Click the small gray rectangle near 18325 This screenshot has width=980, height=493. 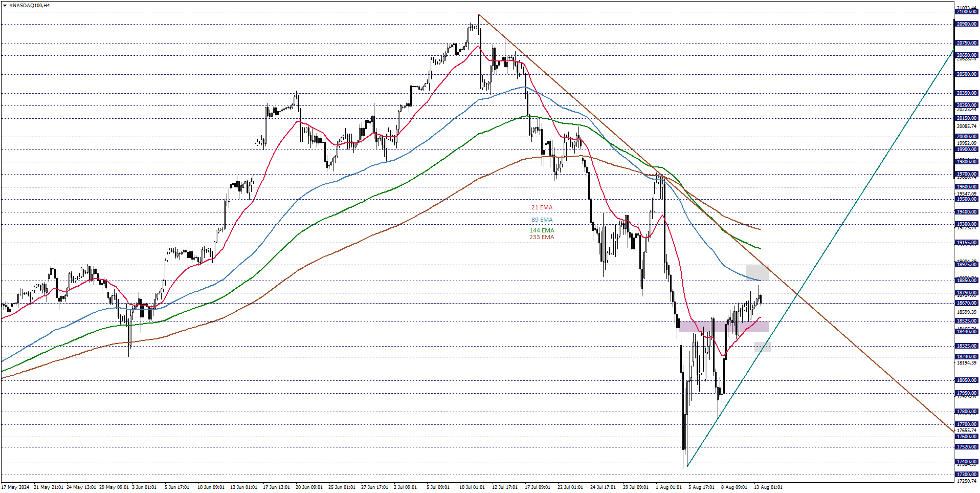pos(762,347)
